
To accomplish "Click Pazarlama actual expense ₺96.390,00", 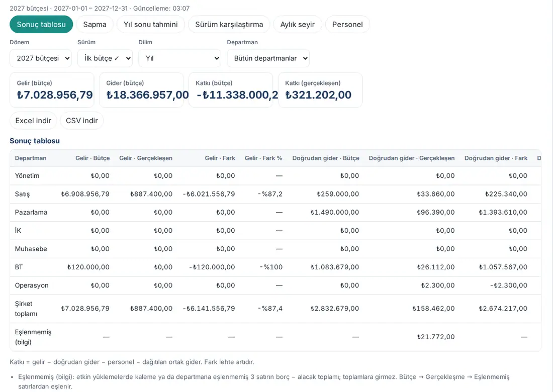I will click(x=435, y=212).
